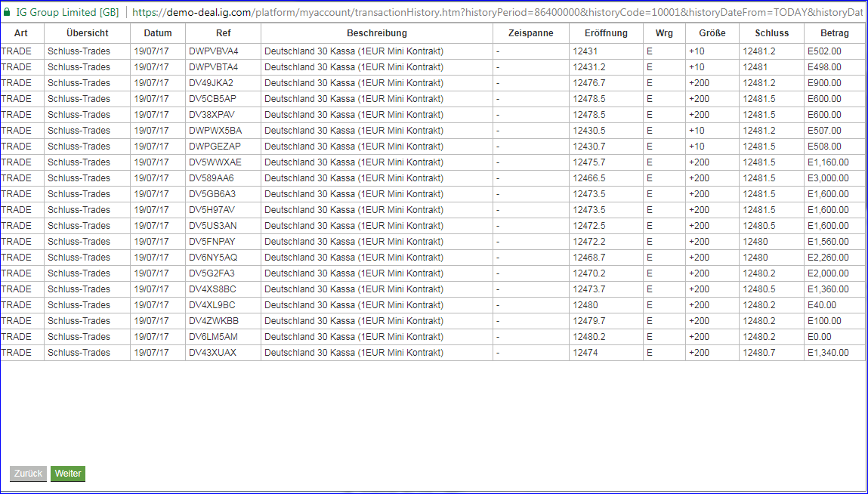Click the Eröffnung column header
This screenshot has width=868, height=494.
click(x=606, y=33)
